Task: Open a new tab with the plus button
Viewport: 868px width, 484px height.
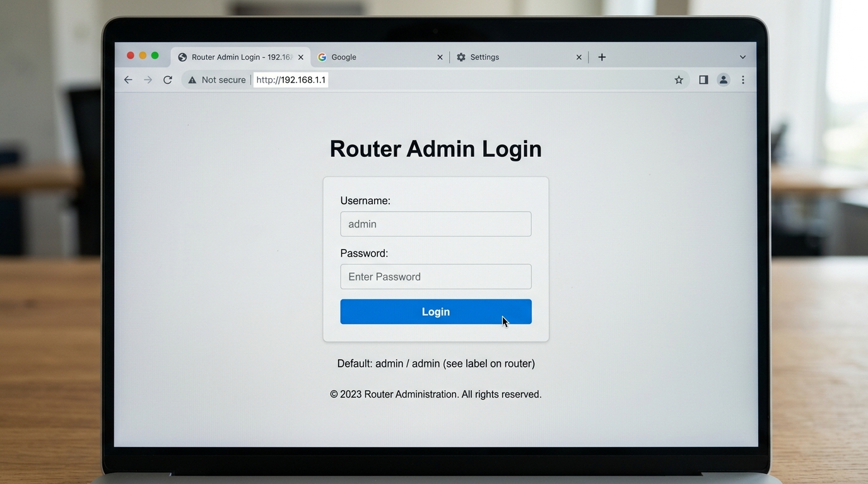Action: 602,57
